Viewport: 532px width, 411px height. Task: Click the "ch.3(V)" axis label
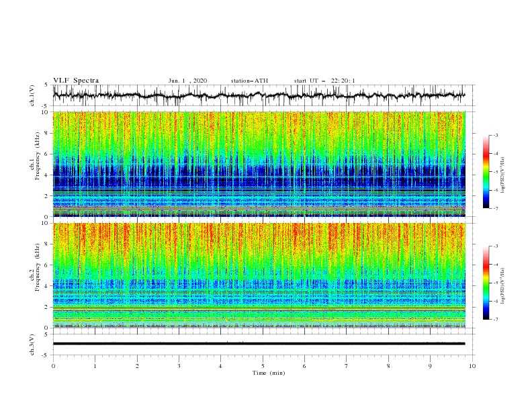pyautogui.click(x=32, y=345)
